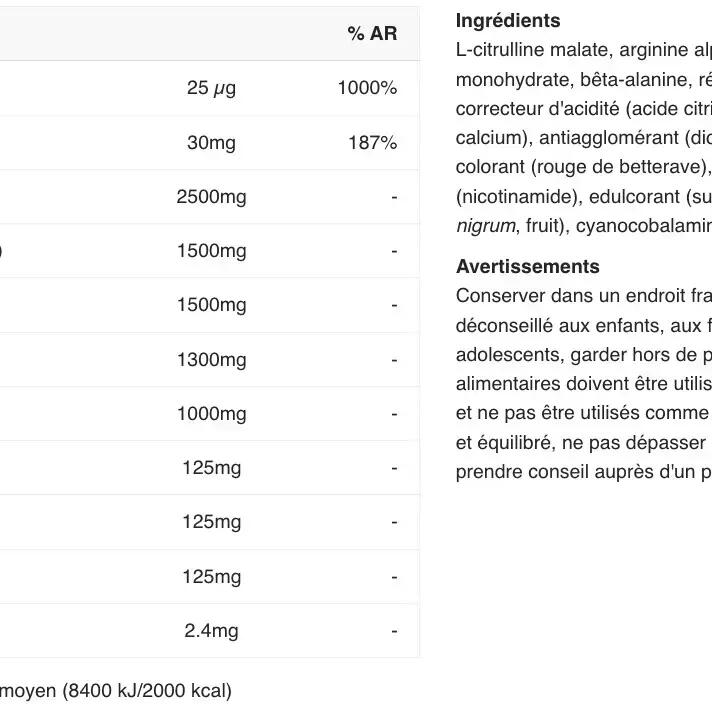Click the "% AR" column header
This screenshot has height=712, width=712.
coord(372,34)
